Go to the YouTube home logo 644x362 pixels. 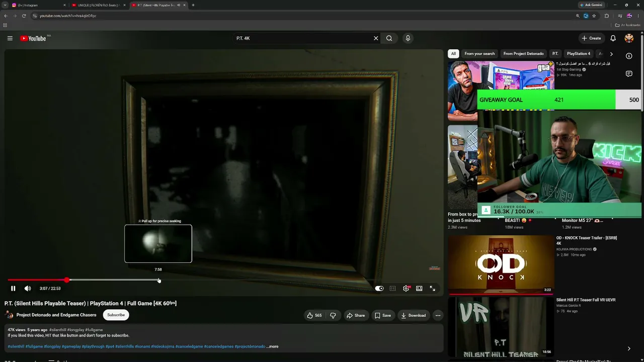33,38
